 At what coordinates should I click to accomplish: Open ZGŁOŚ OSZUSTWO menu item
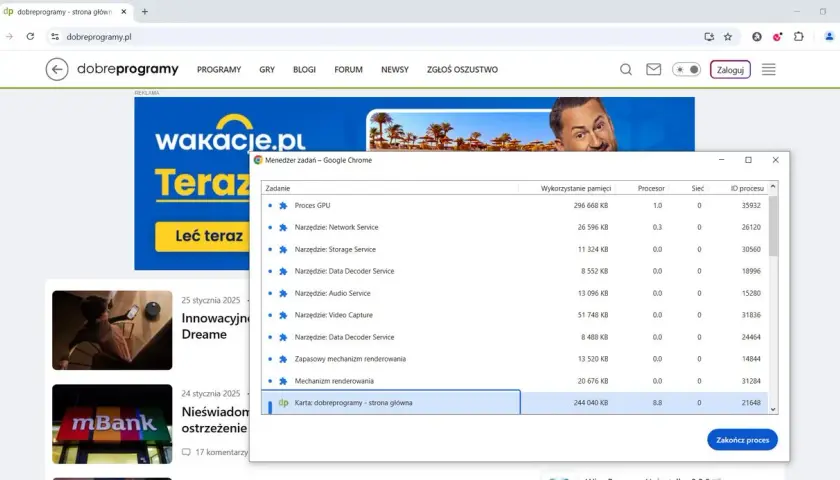pos(462,70)
